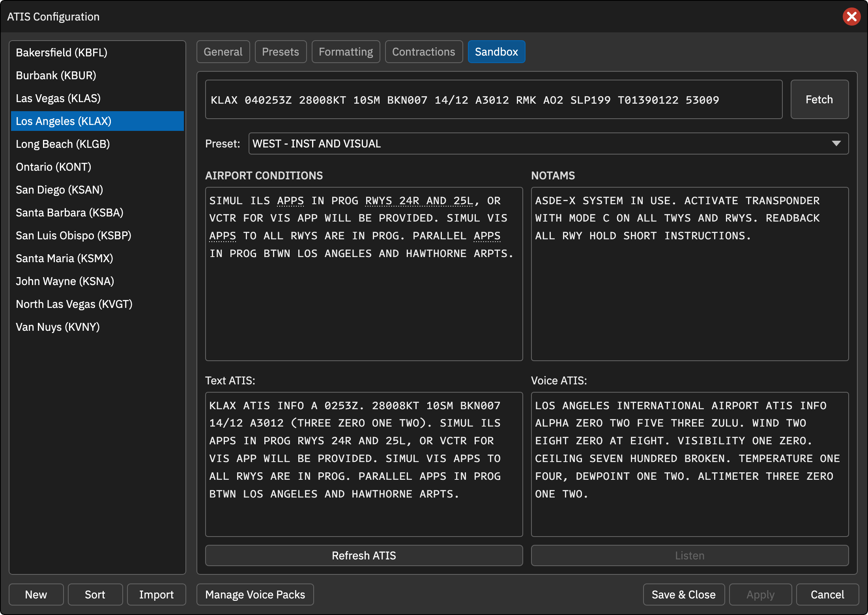Screen dimensions: 868x615
Task: Sort the station list
Action: [x=95, y=594]
